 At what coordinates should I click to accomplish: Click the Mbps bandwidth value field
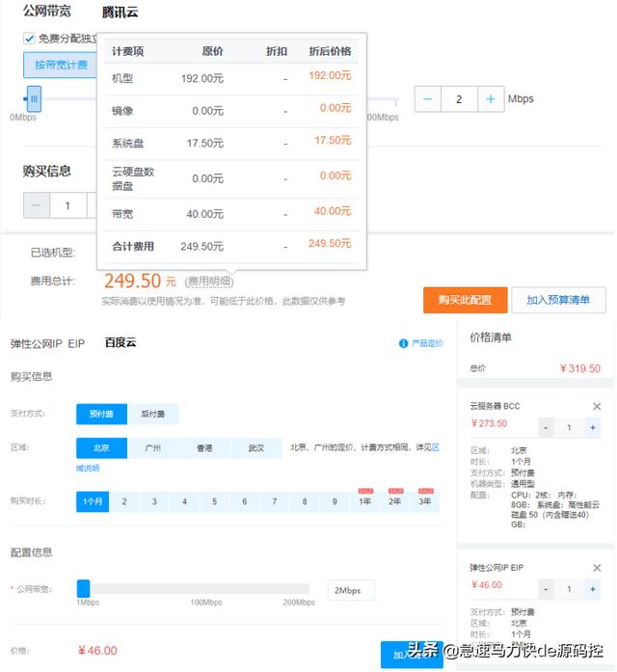coord(459,99)
